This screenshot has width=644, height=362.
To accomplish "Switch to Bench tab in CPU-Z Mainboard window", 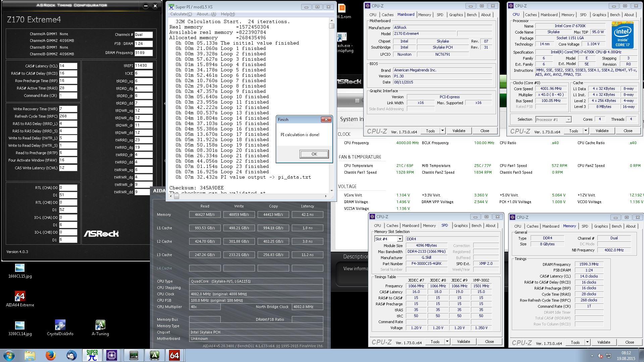I will point(472,15).
